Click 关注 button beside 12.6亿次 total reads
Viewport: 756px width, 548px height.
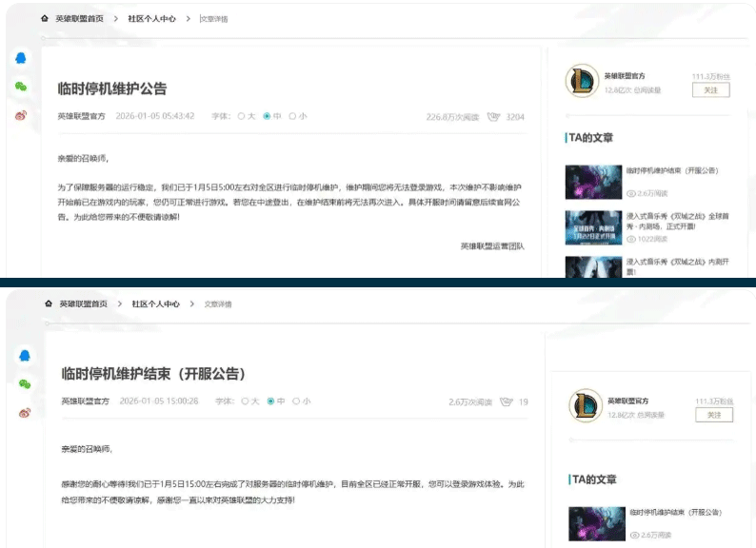point(710,89)
